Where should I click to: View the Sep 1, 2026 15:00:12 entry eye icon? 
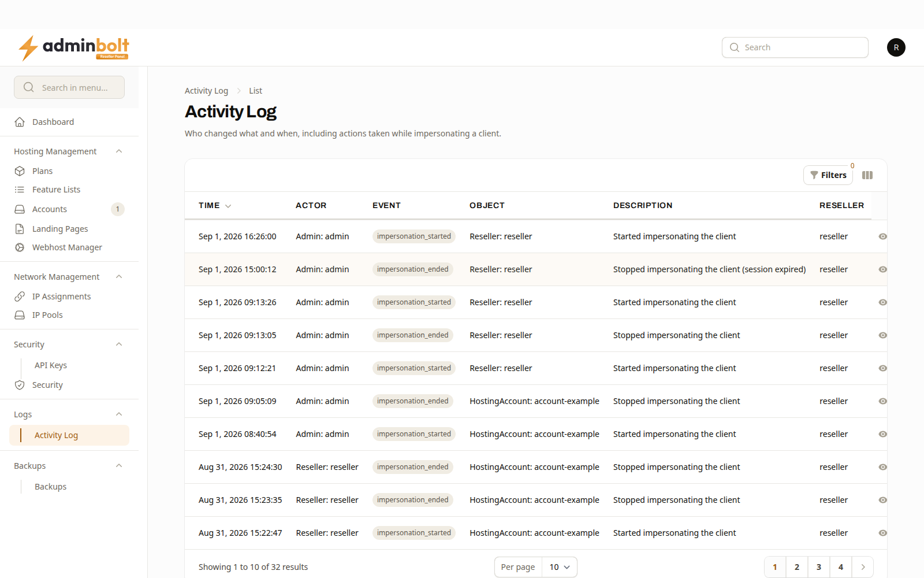(882, 269)
